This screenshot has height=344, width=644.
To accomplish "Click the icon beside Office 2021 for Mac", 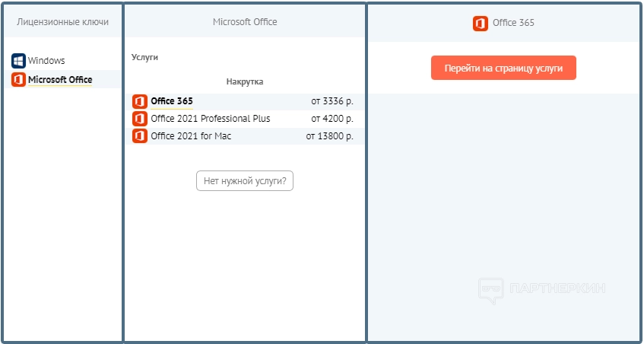I will (x=140, y=136).
